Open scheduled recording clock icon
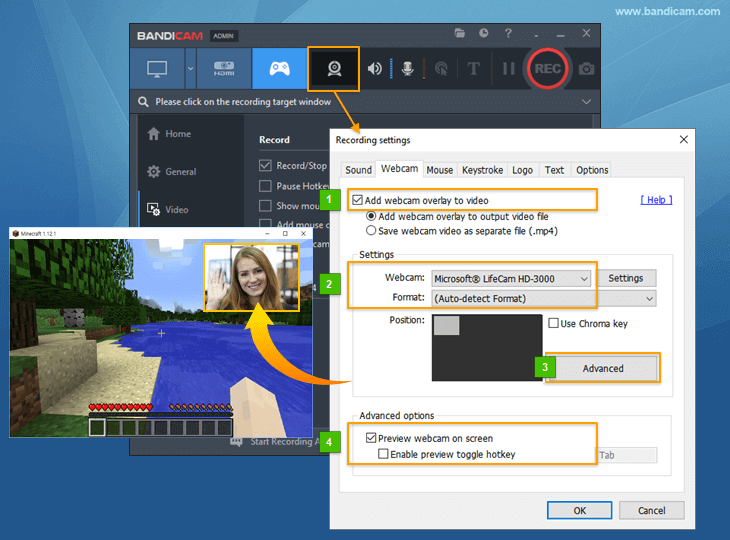This screenshot has height=540, width=730. [484, 33]
